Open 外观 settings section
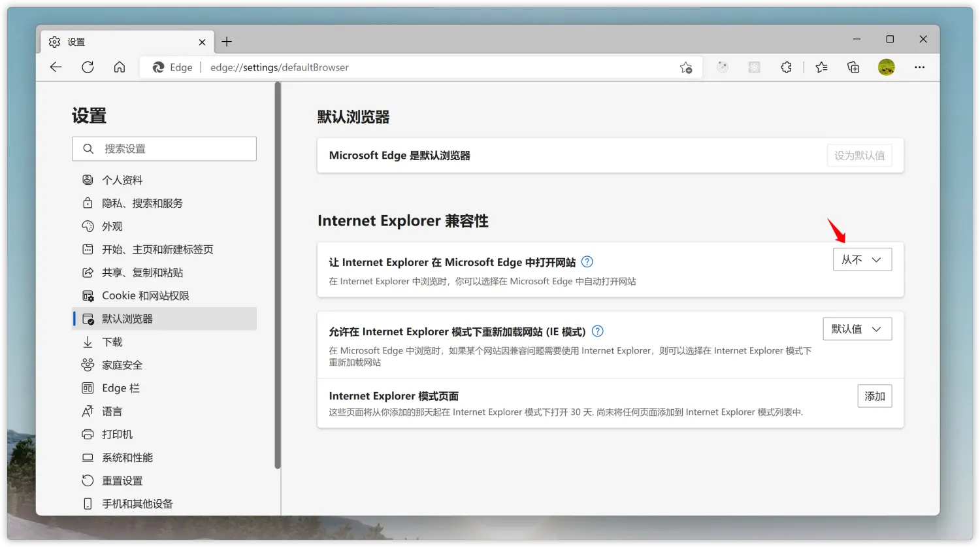Viewport: 980px width, 547px height. pos(164,226)
